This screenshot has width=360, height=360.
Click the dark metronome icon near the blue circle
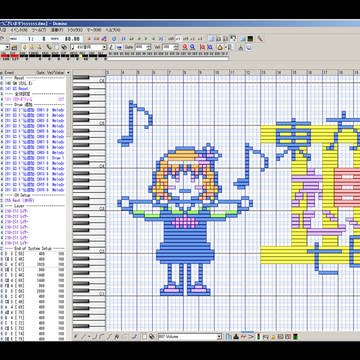click(x=241, y=47)
